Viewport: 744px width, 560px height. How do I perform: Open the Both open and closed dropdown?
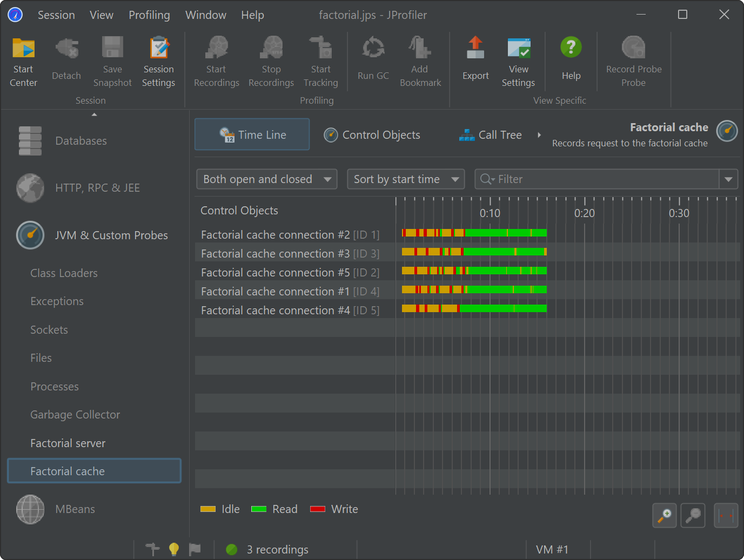267,179
